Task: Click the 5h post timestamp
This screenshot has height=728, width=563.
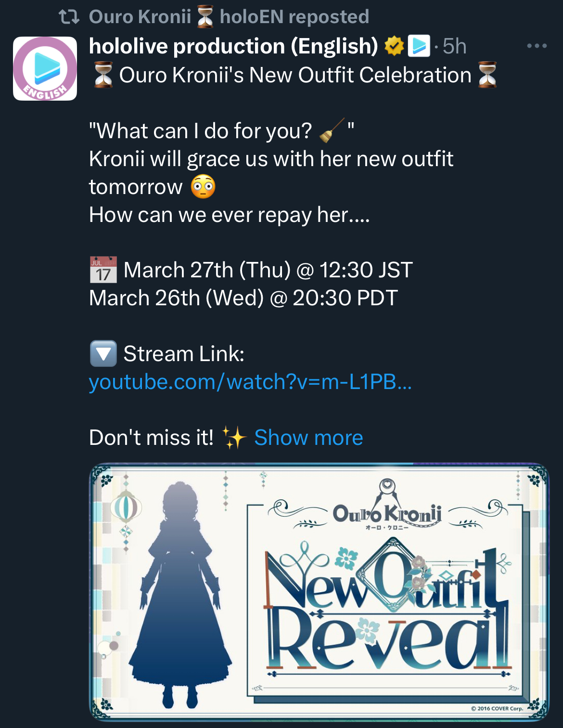Action: 455,46
